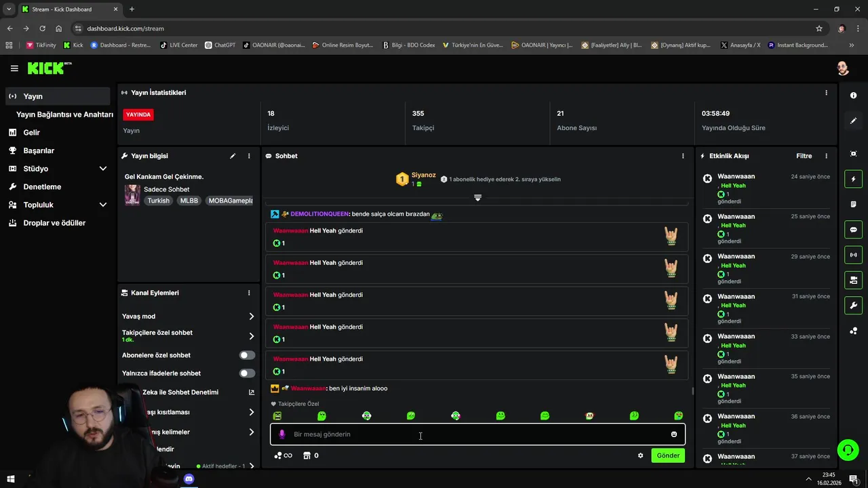868x488 pixels.
Task: Reload the page
Action: [42, 28]
